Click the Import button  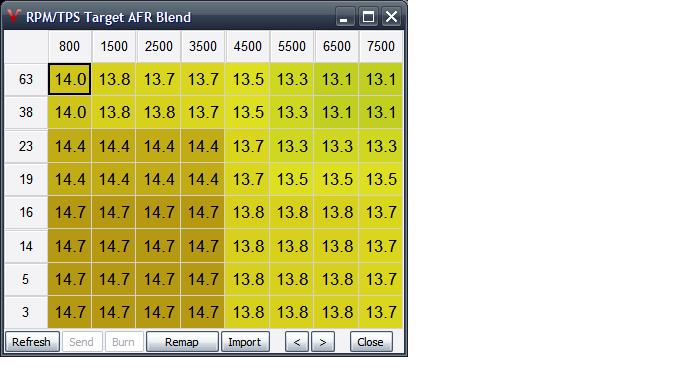[x=245, y=342]
